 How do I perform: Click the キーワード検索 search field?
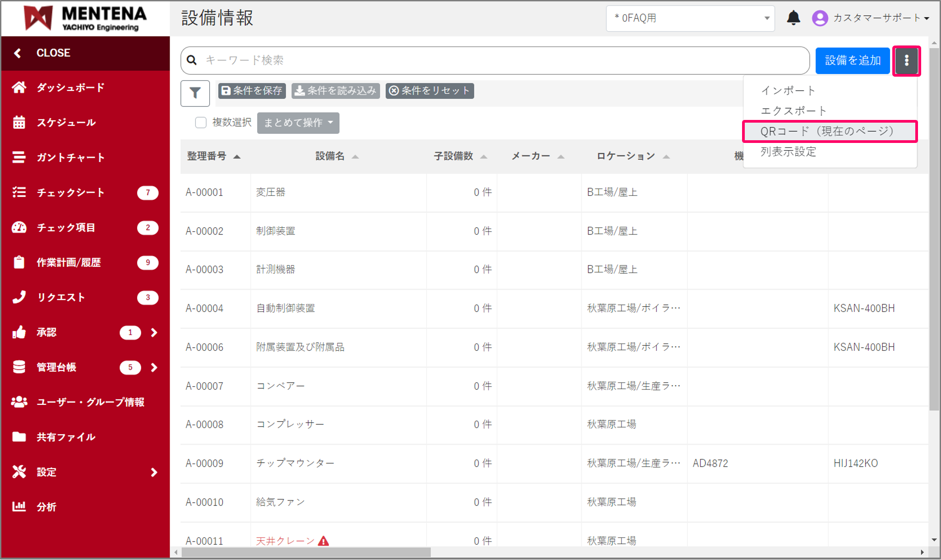click(496, 60)
